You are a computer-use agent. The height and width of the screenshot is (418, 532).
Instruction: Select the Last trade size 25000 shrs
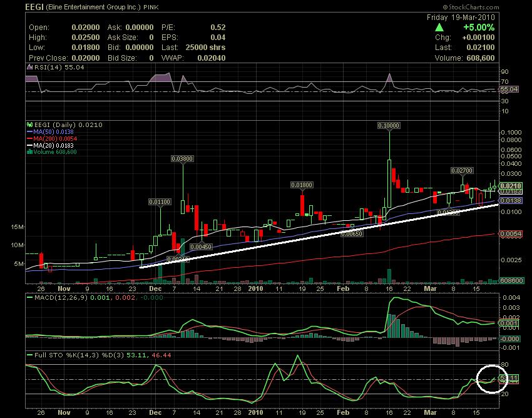coord(205,48)
